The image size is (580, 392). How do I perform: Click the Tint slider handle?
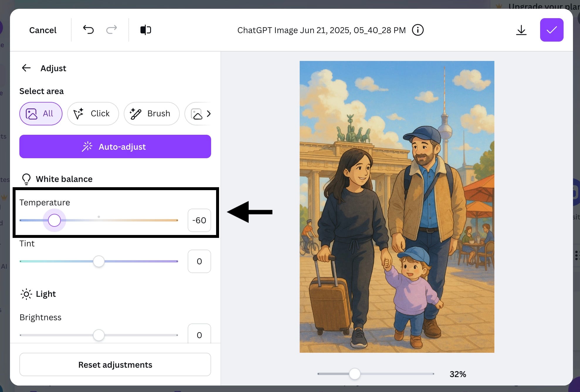[x=99, y=261]
